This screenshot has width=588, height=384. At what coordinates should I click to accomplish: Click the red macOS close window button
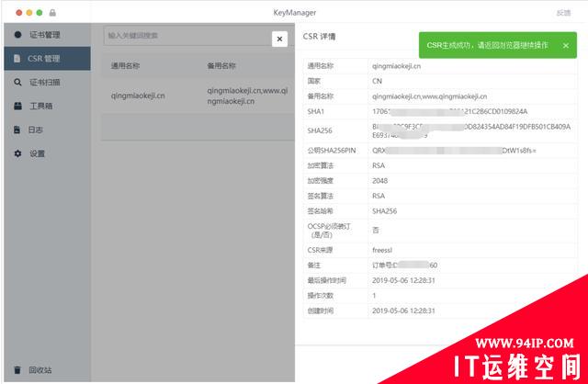pos(18,13)
